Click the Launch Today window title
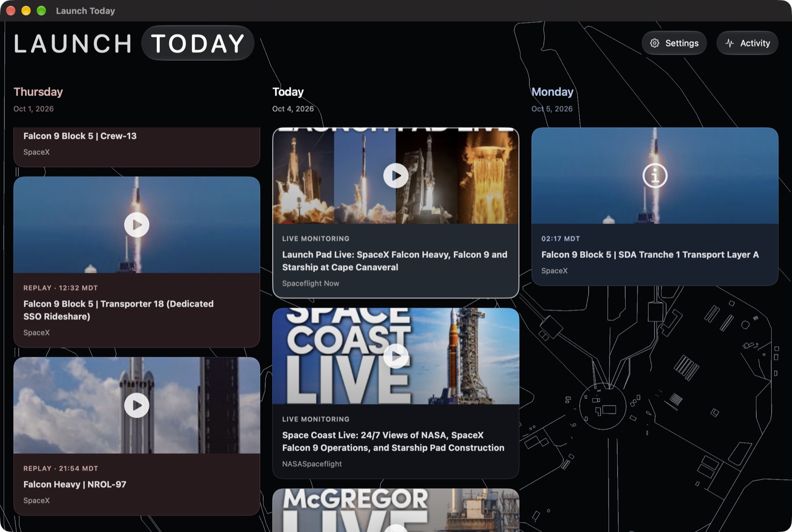 click(86, 11)
